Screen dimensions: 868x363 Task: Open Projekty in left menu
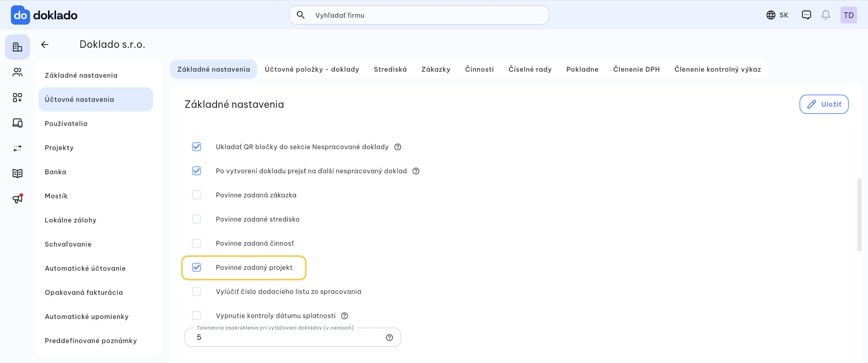tap(96, 148)
